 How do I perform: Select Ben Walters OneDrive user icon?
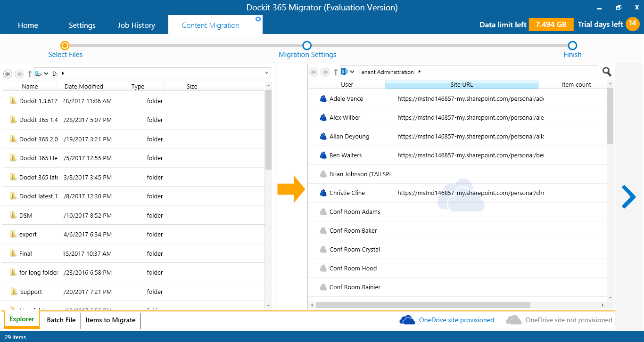click(x=323, y=155)
